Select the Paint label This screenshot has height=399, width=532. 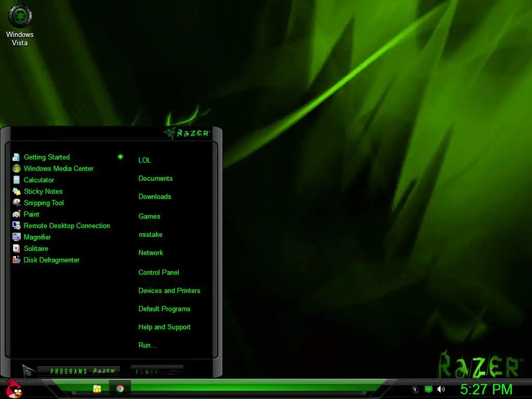(x=31, y=215)
